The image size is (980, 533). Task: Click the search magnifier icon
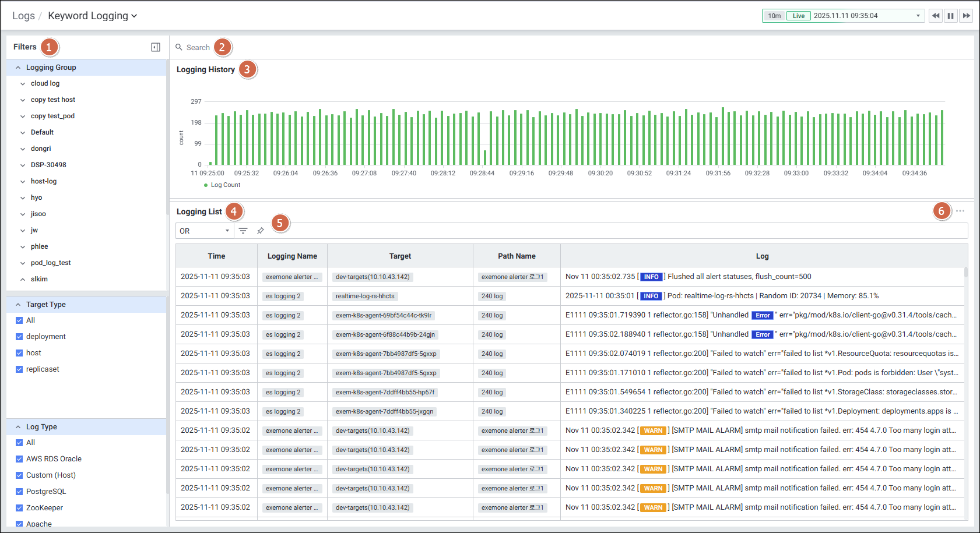179,47
